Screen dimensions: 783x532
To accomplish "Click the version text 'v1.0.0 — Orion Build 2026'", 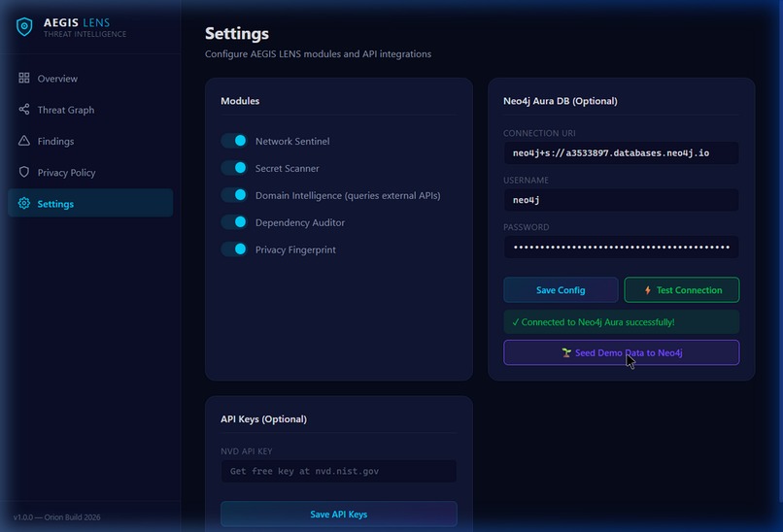I will [x=57, y=517].
